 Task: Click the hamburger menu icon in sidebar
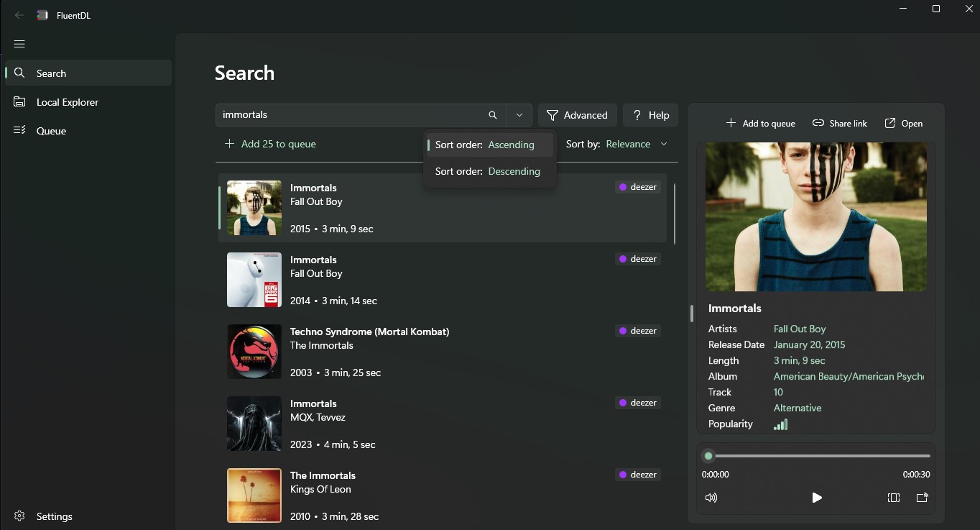[x=19, y=44]
